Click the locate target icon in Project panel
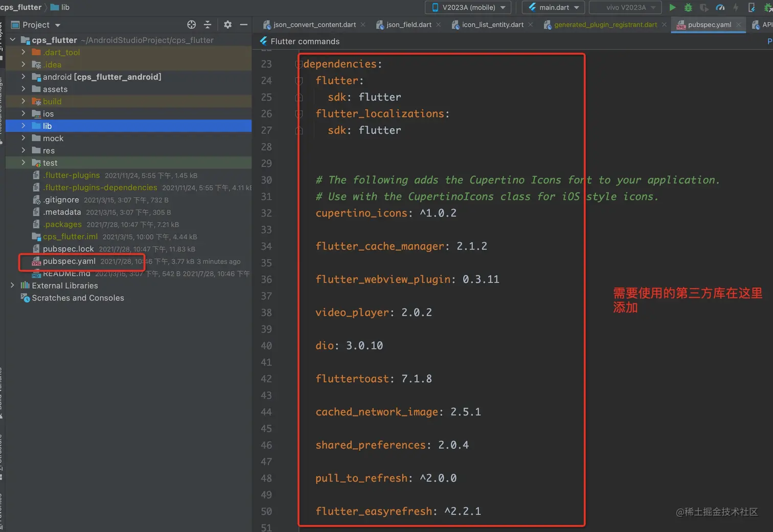This screenshot has width=773, height=532. (x=192, y=25)
